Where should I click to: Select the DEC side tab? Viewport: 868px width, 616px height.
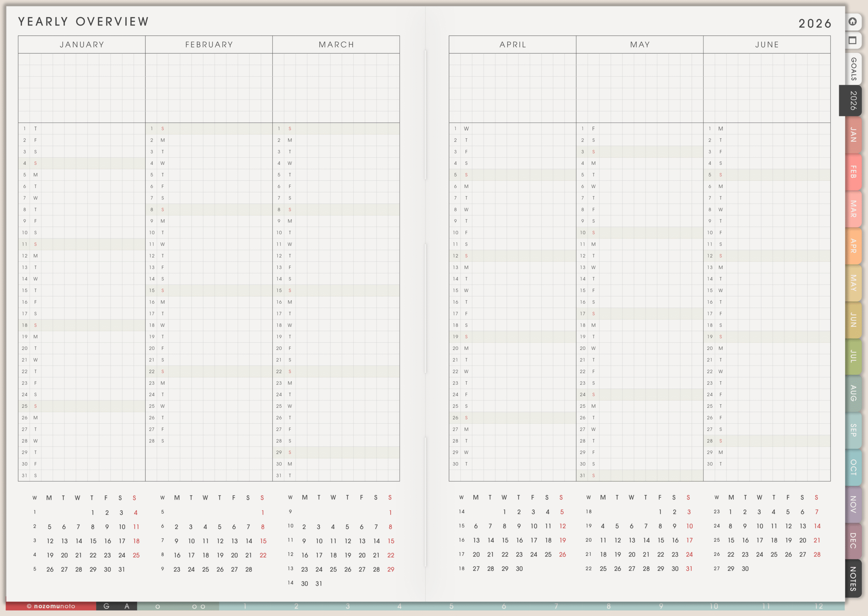853,540
